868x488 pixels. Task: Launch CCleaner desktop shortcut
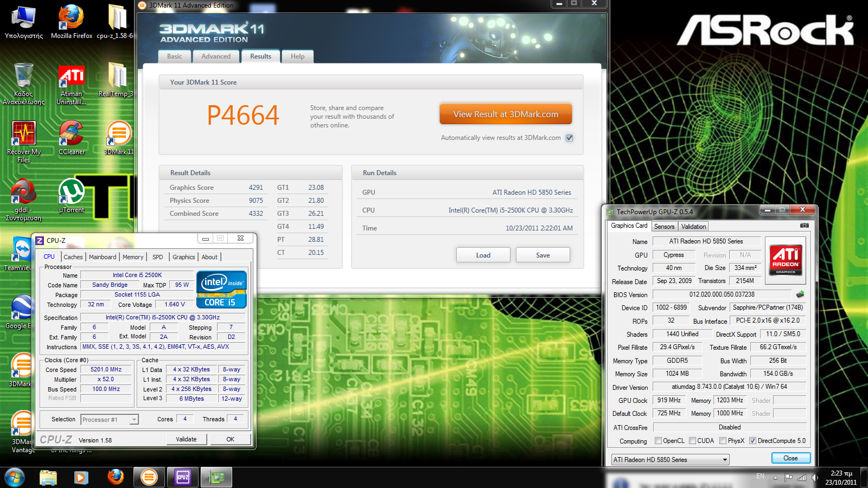coord(72,138)
